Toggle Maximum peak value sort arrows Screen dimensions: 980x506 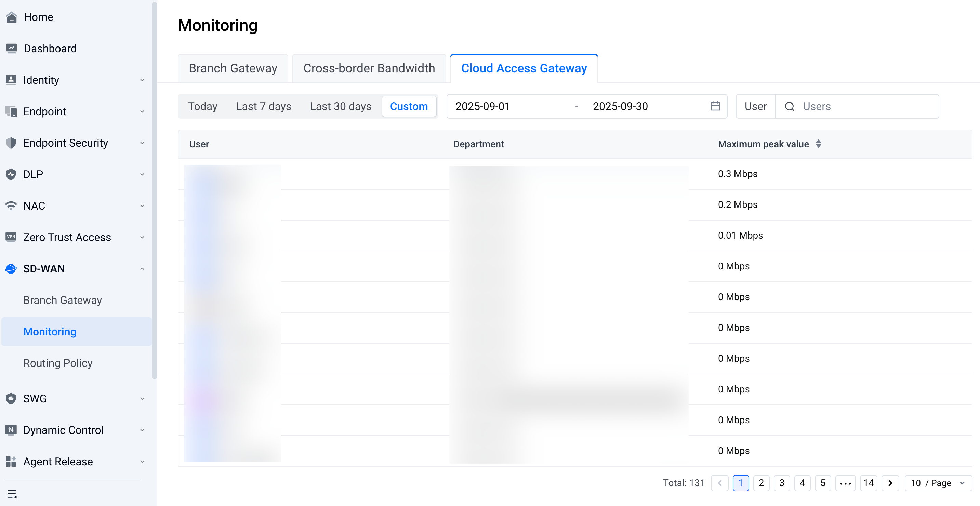tap(818, 144)
